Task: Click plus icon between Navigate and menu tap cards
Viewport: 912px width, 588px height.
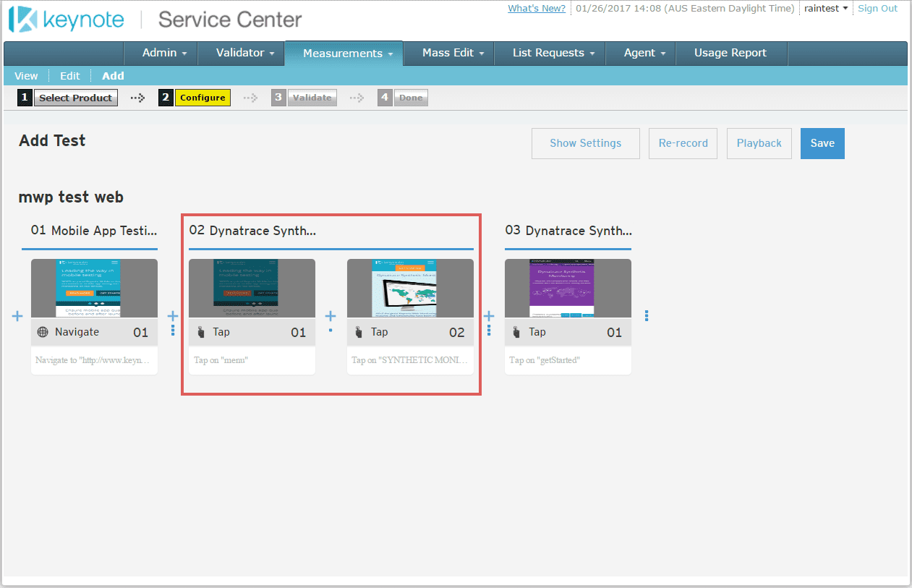Action: click(173, 316)
